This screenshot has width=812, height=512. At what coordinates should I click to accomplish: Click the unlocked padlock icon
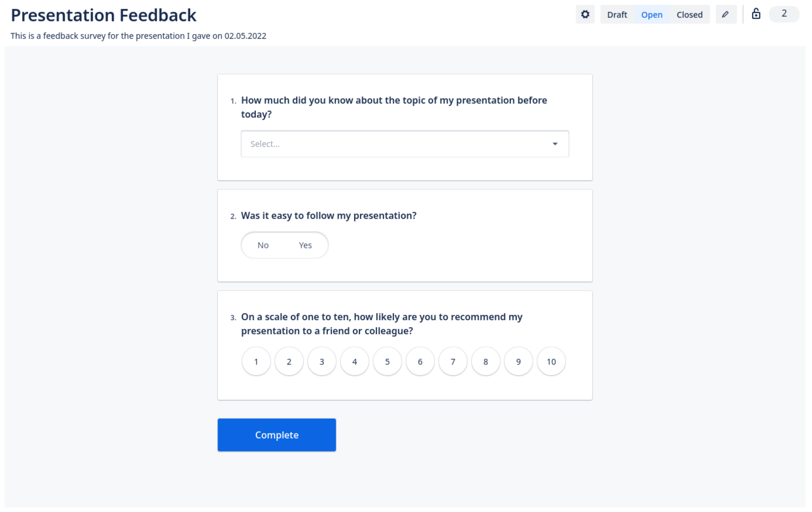click(756, 14)
